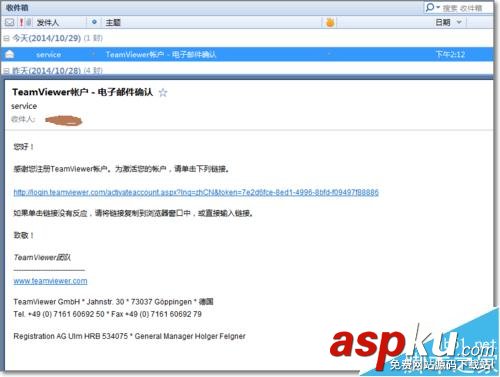Click the TeamViewer GmbH address line

(x=113, y=302)
